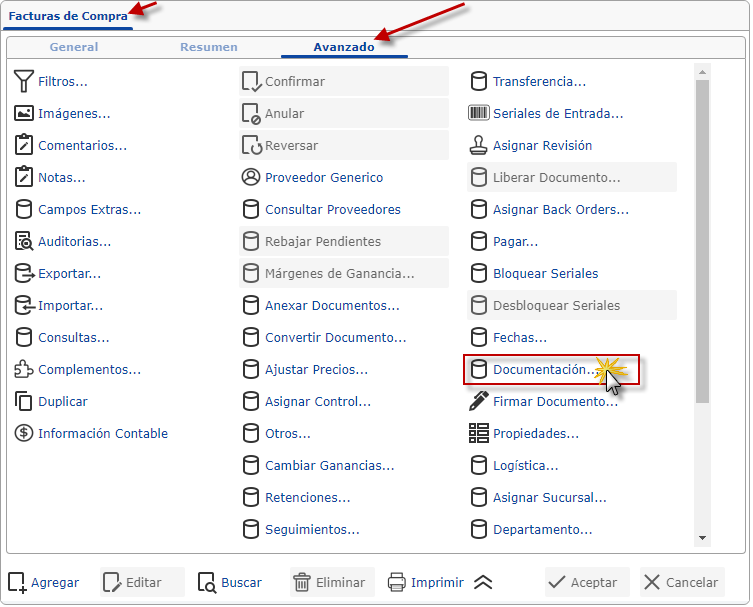Open the Fechas option
Image resolution: width=753 pixels, height=607 pixels.
(x=508, y=338)
